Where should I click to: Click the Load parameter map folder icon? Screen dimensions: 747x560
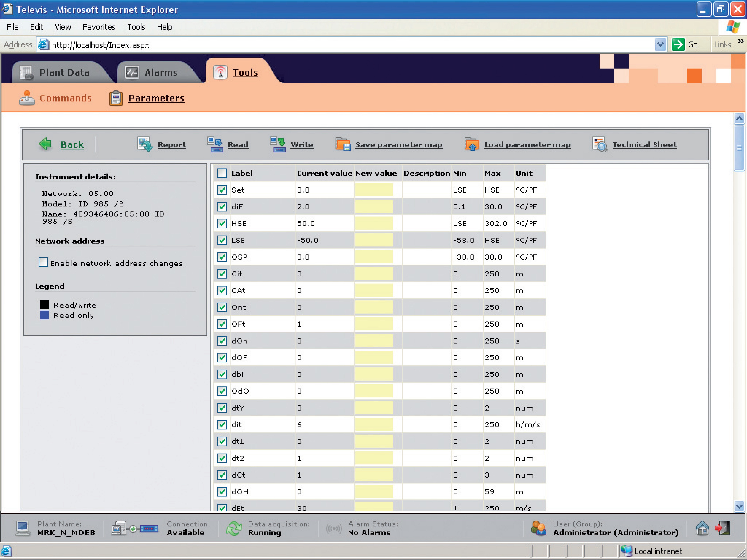point(472,145)
